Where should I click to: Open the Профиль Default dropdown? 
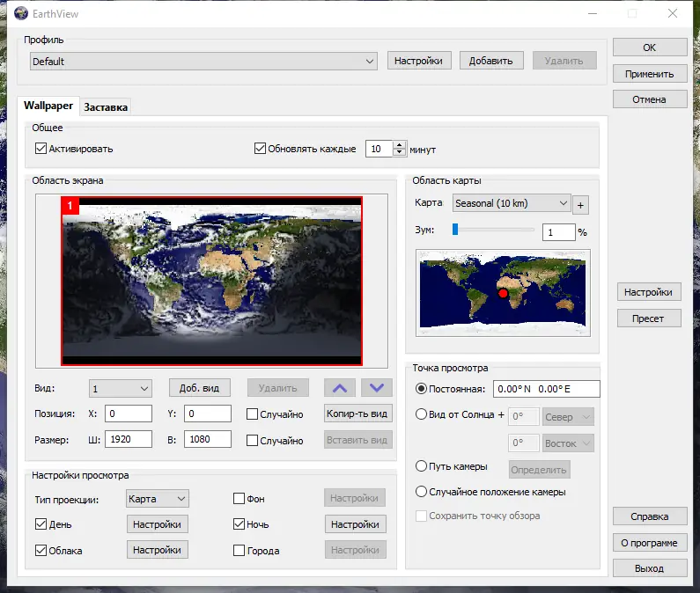[x=203, y=61]
